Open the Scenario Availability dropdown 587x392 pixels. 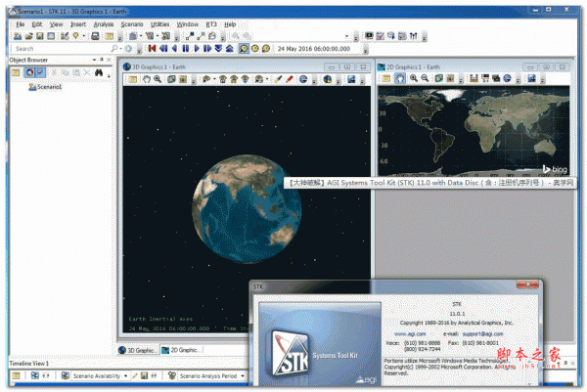pyautogui.click(x=127, y=375)
